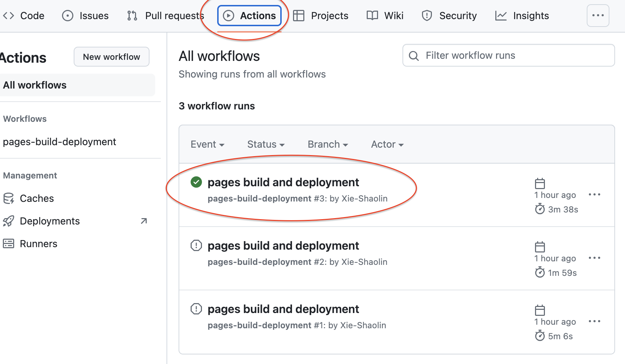Click the Caches database icon
625x364 pixels.
(9, 198)
